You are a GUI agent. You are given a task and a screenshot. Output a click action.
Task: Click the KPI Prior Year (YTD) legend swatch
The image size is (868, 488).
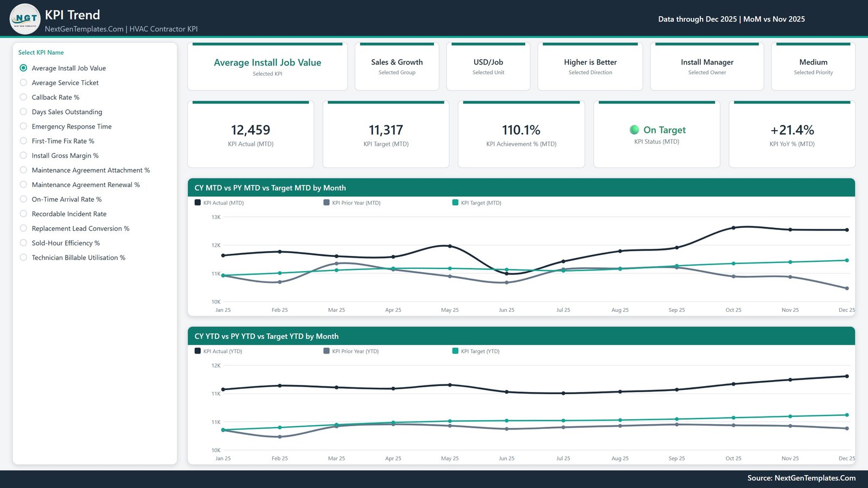coord(327,351)
